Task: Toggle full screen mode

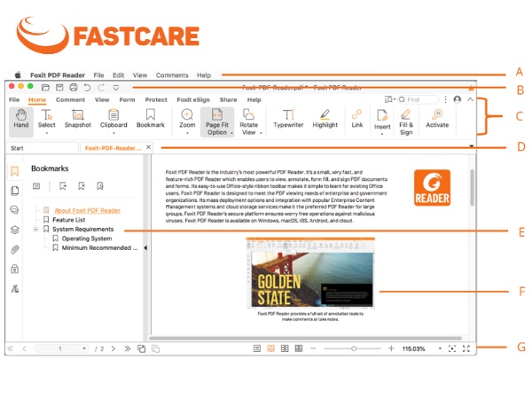Action: pyautogui.click(x=466, y=348)
